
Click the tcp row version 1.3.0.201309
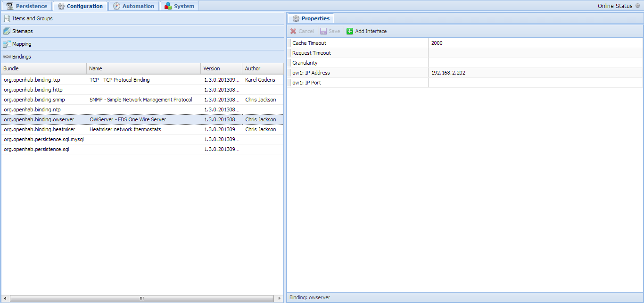[222, 80]
